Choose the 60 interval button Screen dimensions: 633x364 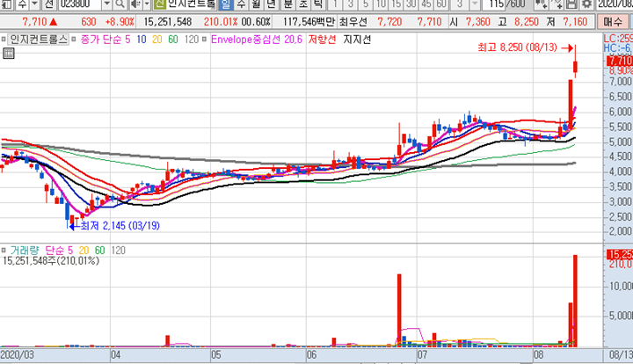440,4
